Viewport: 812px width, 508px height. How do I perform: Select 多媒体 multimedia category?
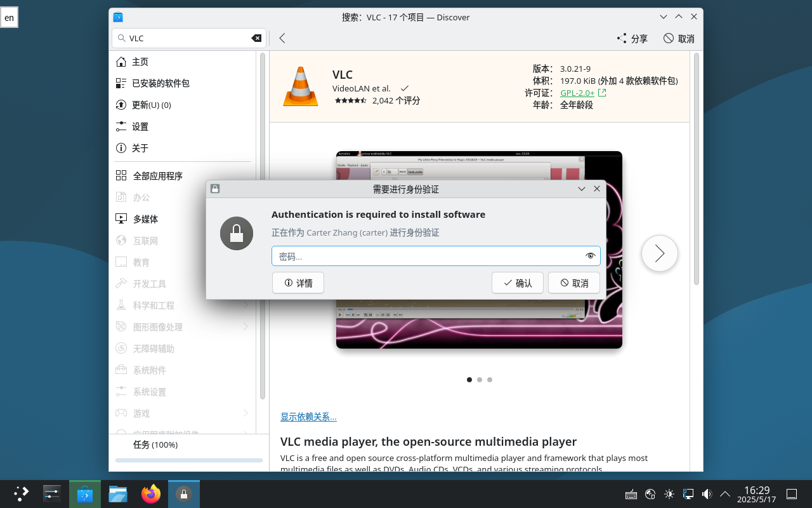[x=183, y=219]
